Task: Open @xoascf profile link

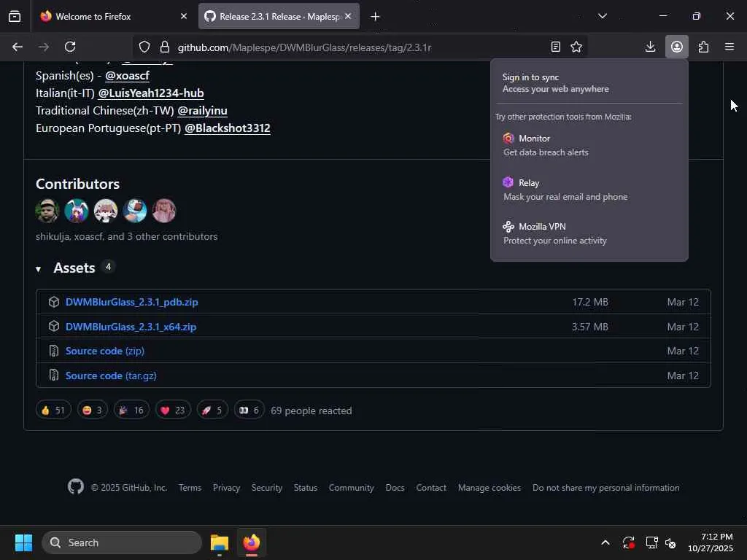Action: (x=127, y=76)
